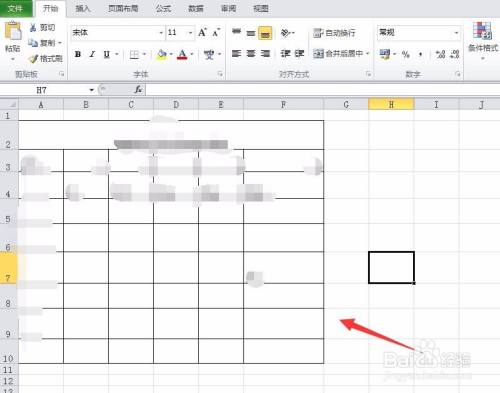Open the Clipboard group dialog launcher
Image resolution: width=500 pixels, height=393 pixels.
[x=62, y=74]
